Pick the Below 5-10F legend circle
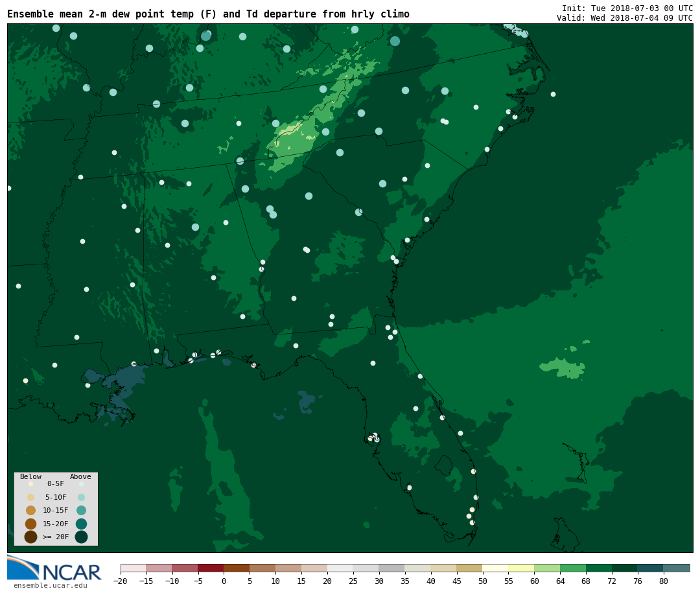 point(30,497)
